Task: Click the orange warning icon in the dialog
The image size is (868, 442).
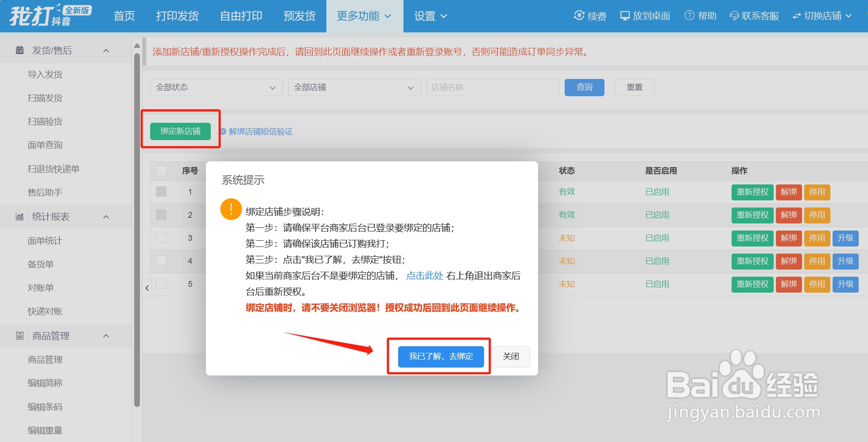Action: [x=231, y=209]
